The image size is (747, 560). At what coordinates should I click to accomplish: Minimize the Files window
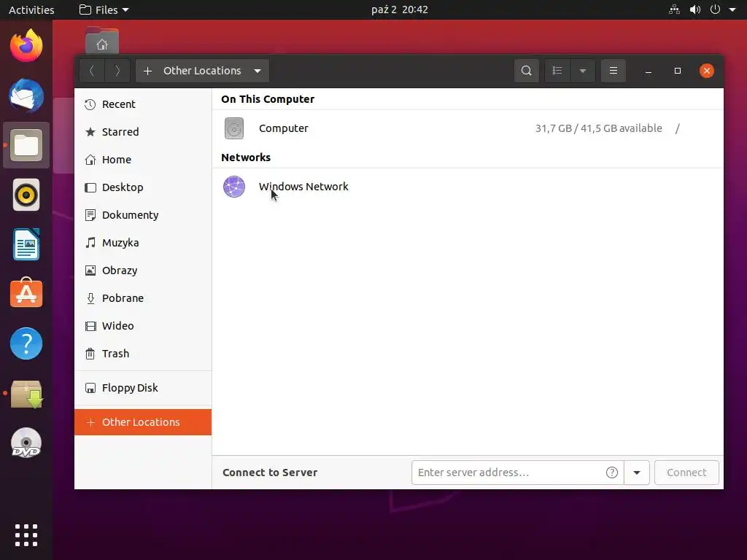pos(649,71)
